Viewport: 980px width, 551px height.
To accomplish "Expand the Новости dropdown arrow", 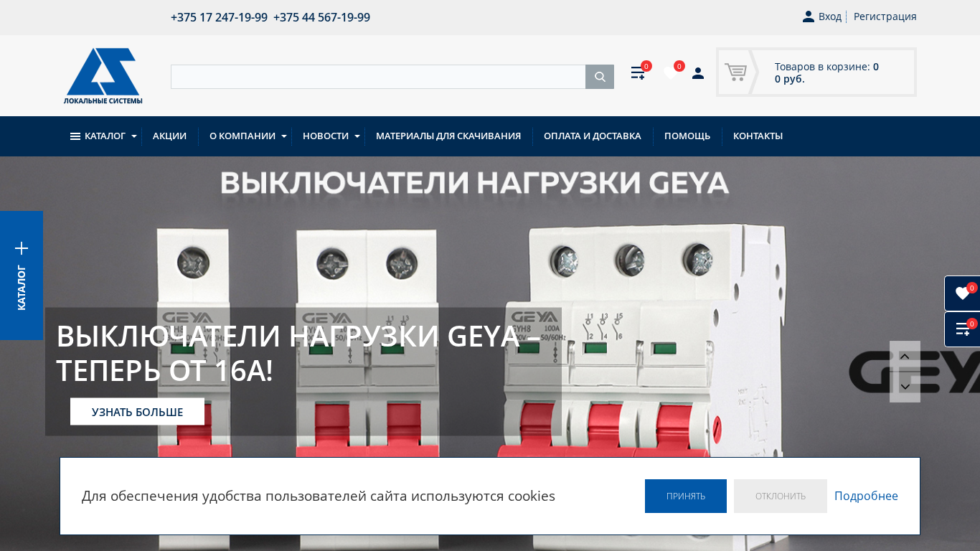I will point(357,136).
